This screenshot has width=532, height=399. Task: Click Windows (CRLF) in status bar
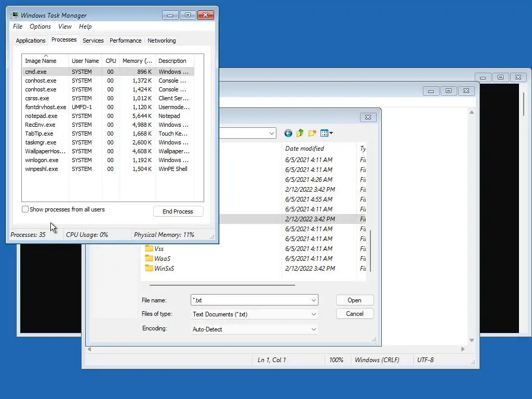click(x=377, y=360)
